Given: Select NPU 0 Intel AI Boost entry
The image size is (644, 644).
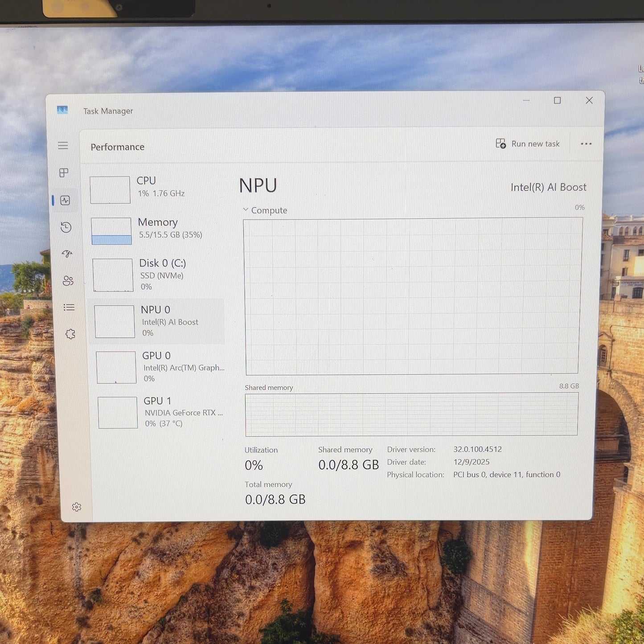Looking at the screenshot, I should click(158, 321).
